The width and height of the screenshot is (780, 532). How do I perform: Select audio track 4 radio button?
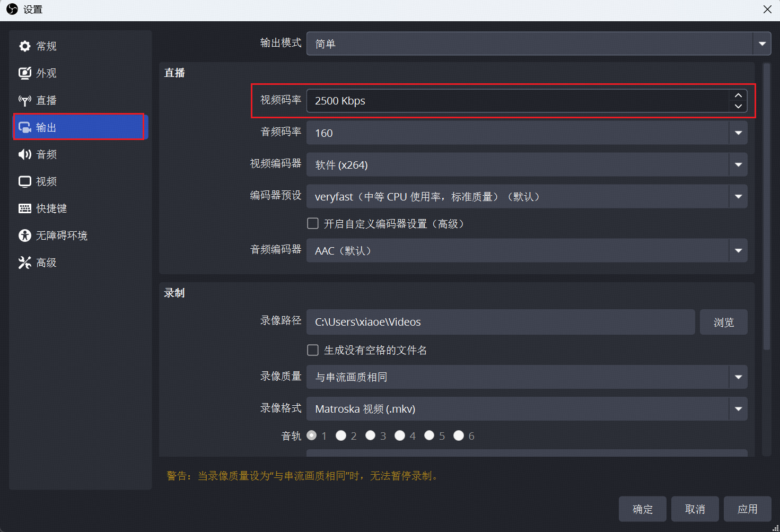(400, 435)
